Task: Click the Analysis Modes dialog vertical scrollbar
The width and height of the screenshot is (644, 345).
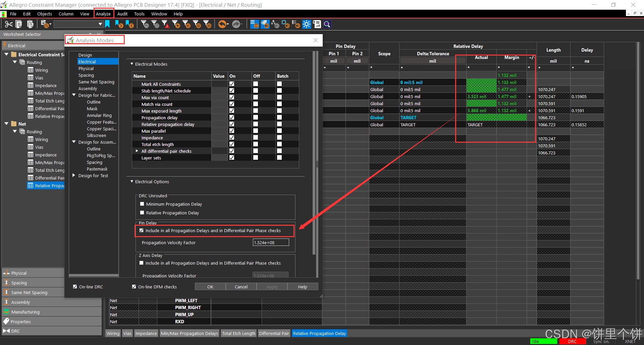Action: tap(314, 153)
